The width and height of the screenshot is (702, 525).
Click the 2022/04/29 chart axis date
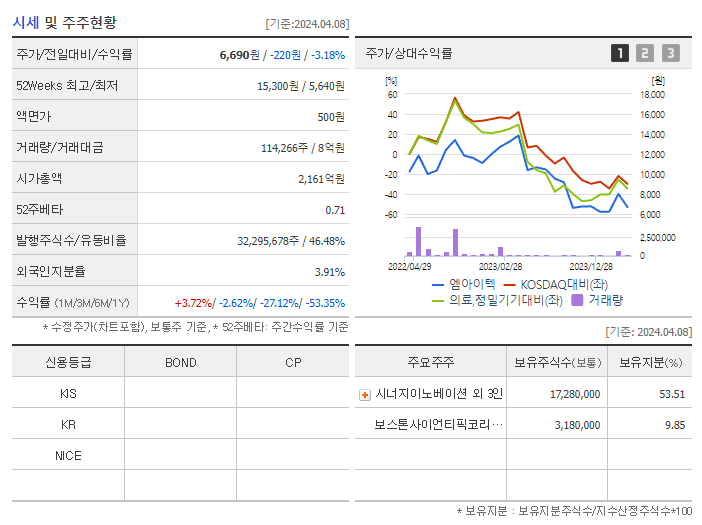pos(409,267)
